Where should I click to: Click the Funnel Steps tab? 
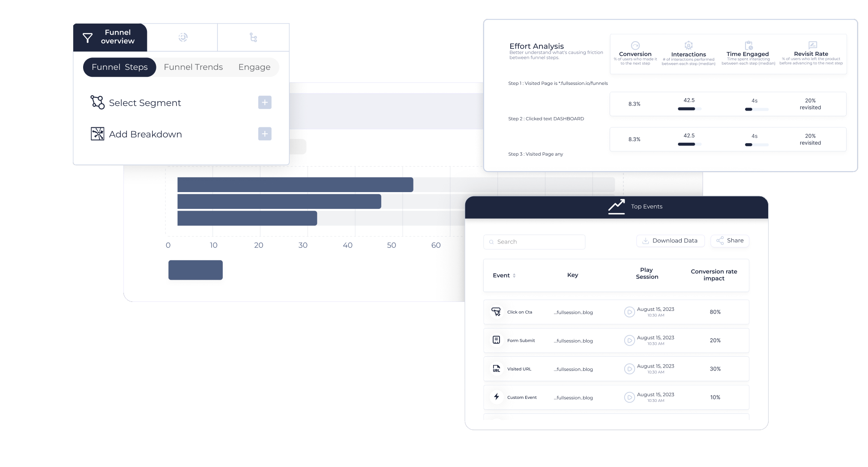click(x=119, y=67)
